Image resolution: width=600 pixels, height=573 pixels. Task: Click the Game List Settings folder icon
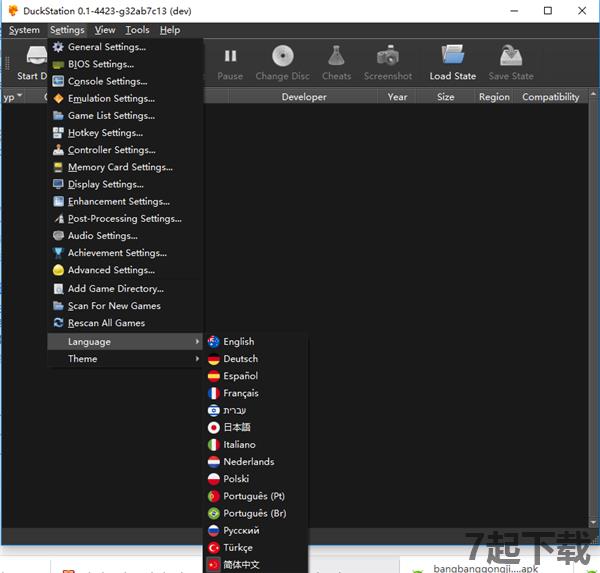click(58, 116)
